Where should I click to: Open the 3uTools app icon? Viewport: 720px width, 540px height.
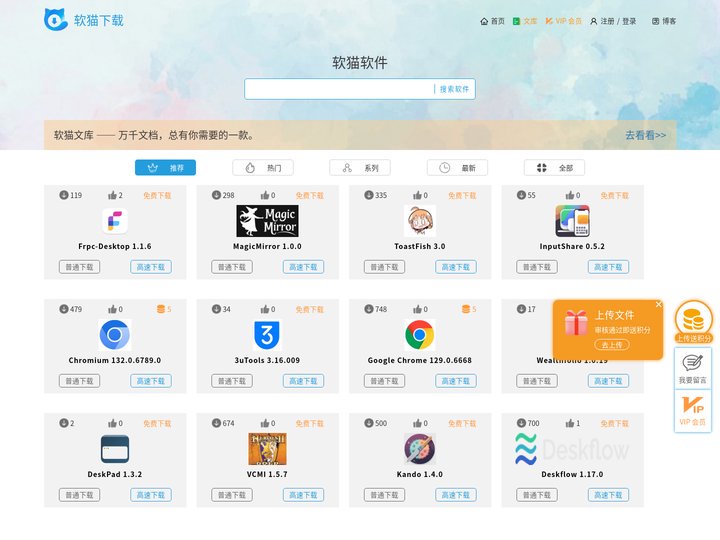click(267, 335)
